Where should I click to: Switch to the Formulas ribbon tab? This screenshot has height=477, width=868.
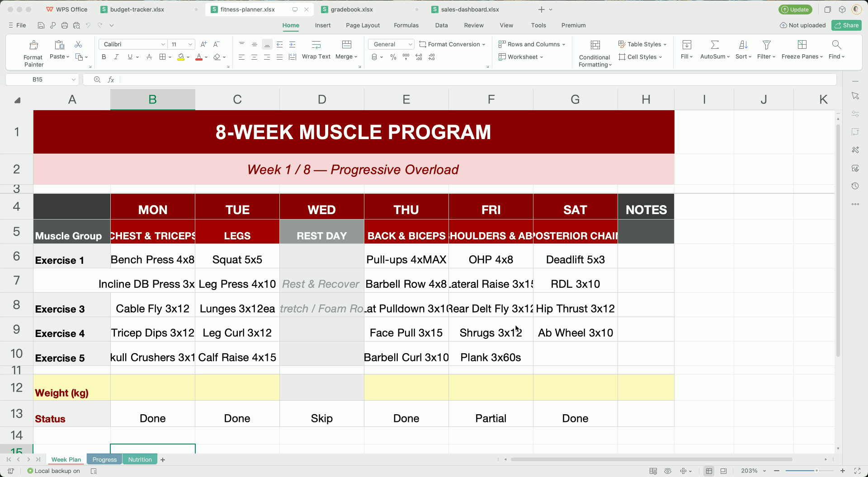406,25
